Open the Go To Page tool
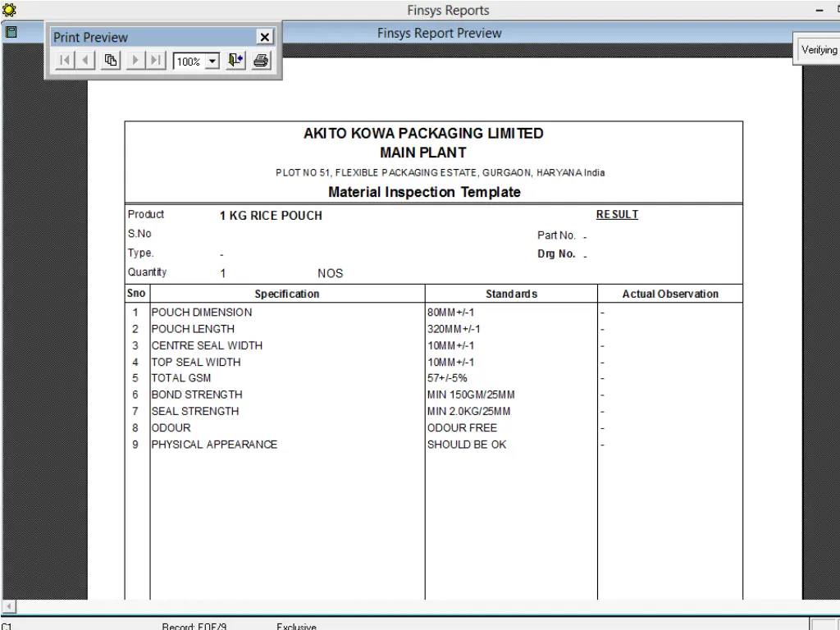Screen dimensions: 840x630 click(111, 61)
